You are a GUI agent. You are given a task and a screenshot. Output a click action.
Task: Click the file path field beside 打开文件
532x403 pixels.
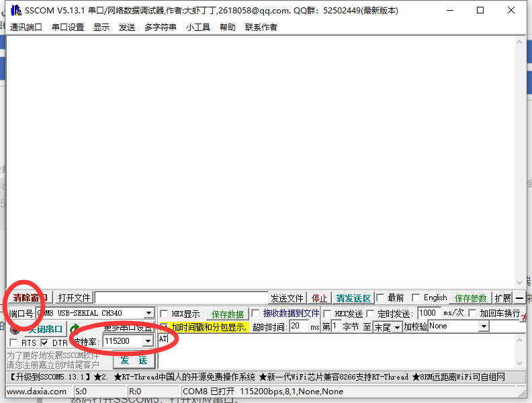(181, 298)
